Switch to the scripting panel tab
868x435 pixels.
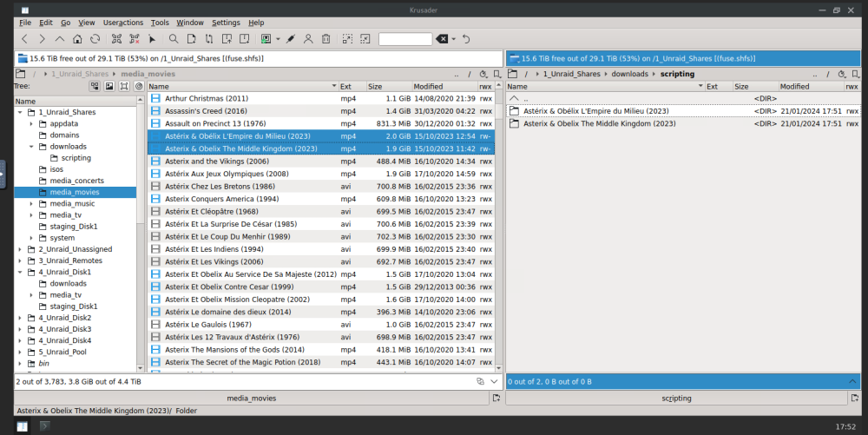pos(676,398)
